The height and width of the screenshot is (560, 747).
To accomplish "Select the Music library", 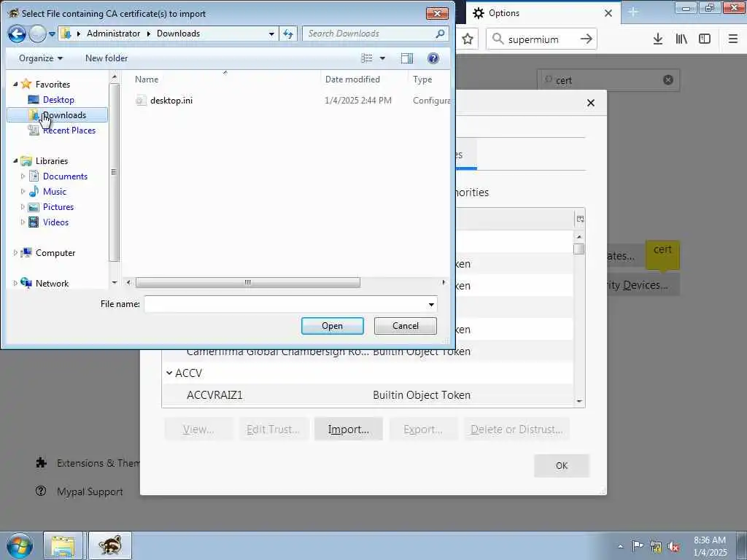I will (54, 192).
